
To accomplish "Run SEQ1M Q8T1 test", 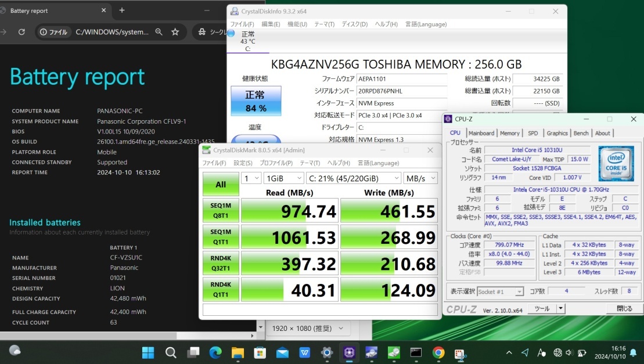I will (x=221, y=210).
